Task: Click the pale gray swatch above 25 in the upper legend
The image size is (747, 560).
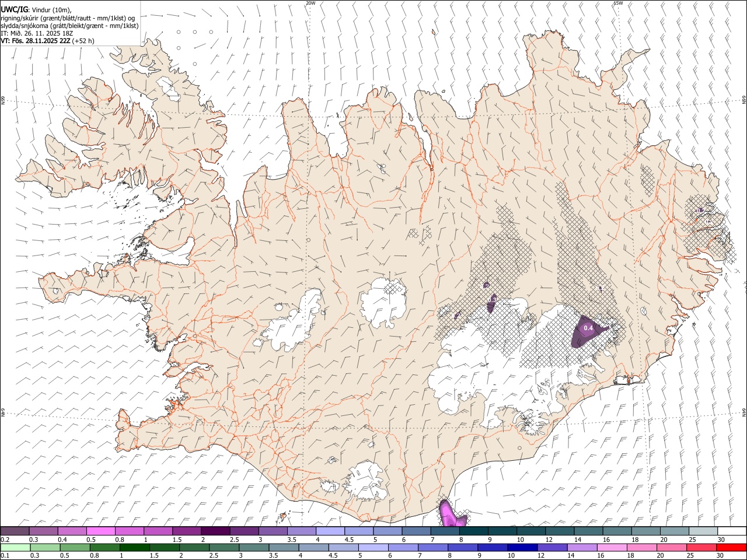Action: click(x=703, y=531)
